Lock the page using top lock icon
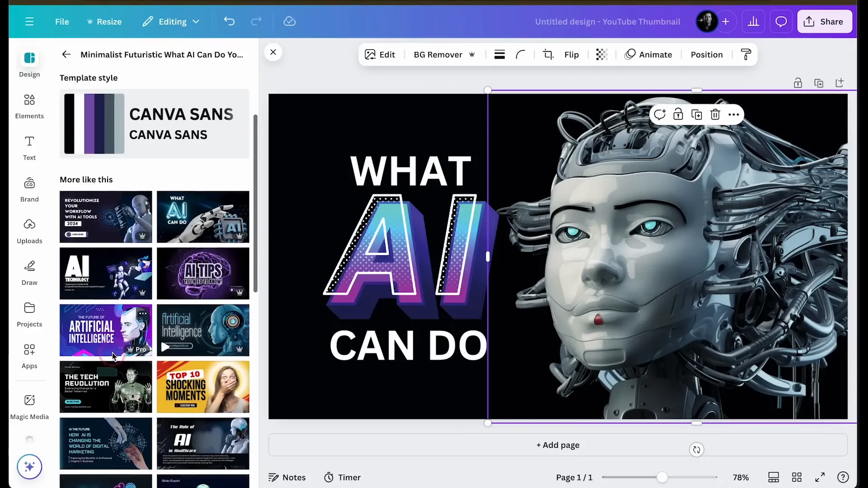868x488 pixels. click(798, 83)
